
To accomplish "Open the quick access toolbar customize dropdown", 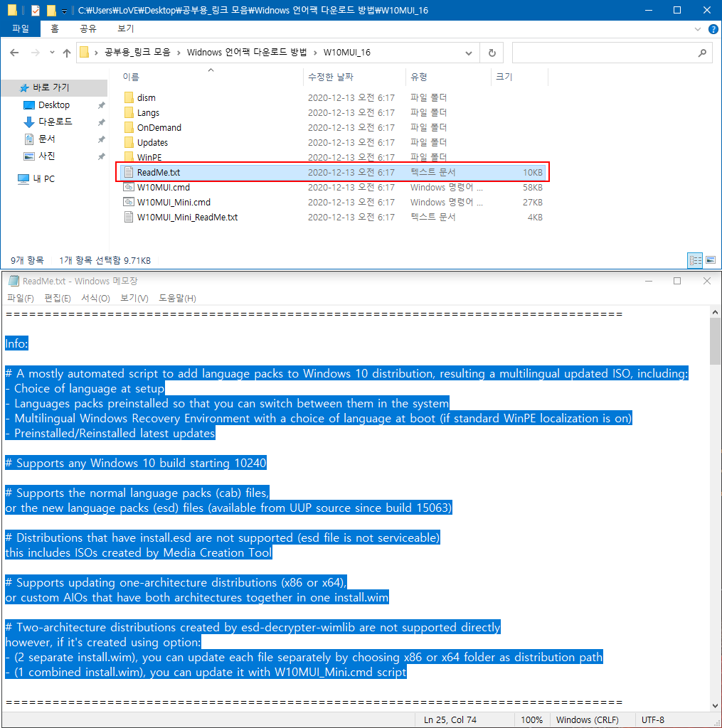I will pos(64,11).
